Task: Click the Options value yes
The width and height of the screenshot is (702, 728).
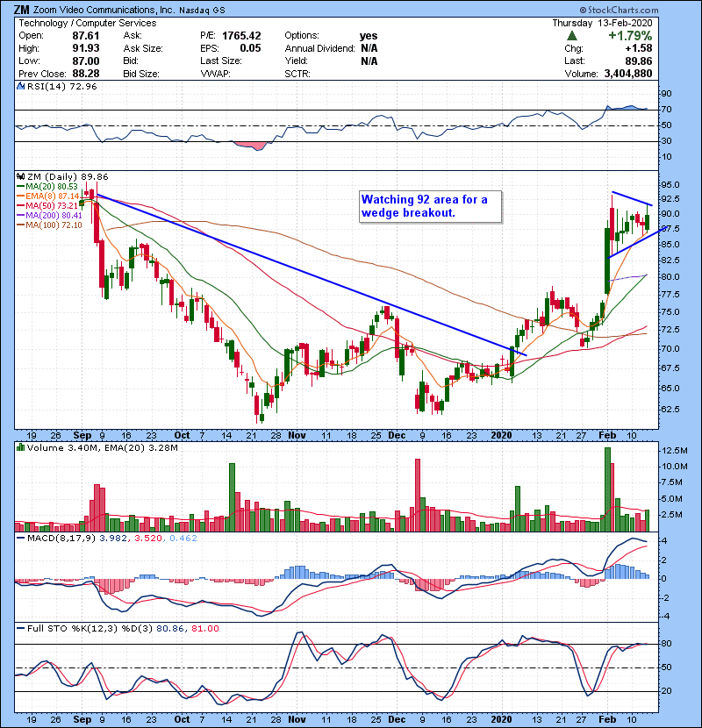Action: (369, 36)
